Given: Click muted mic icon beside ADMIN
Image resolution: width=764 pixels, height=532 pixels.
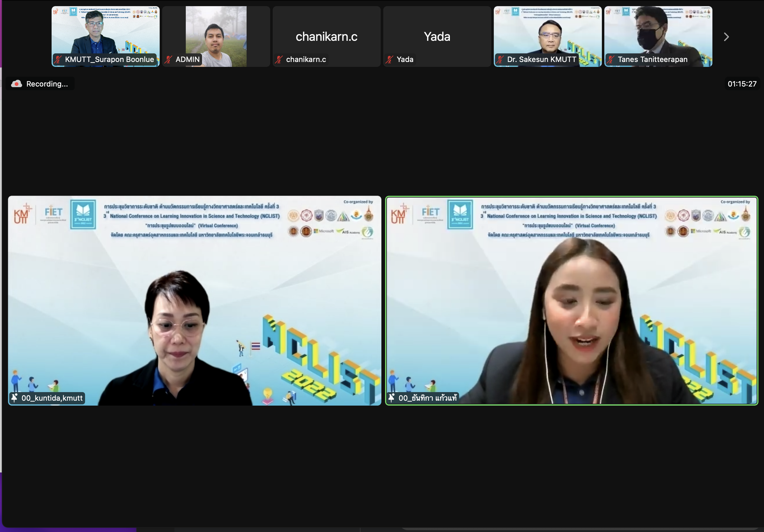Looking at the screenshot, I should click(x=169, y=60).
